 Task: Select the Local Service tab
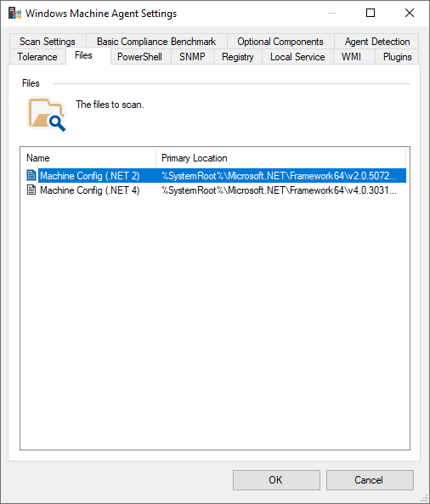(x=297, y=57)
